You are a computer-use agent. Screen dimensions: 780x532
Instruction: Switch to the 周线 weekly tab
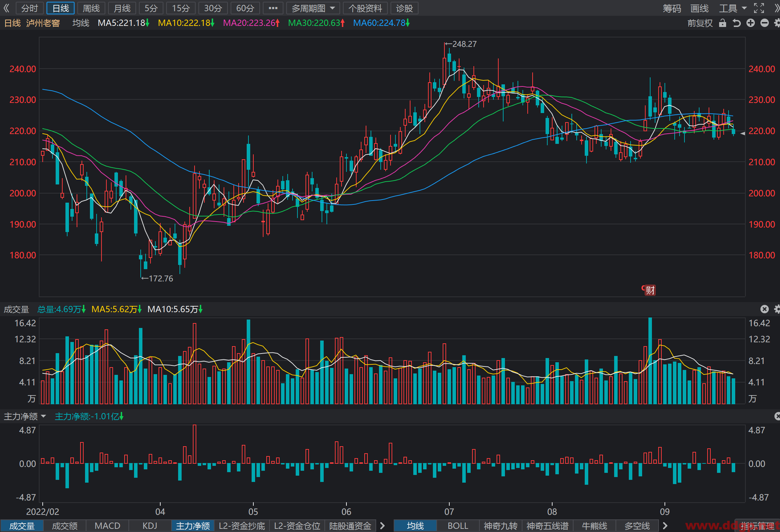coord(91,8)
